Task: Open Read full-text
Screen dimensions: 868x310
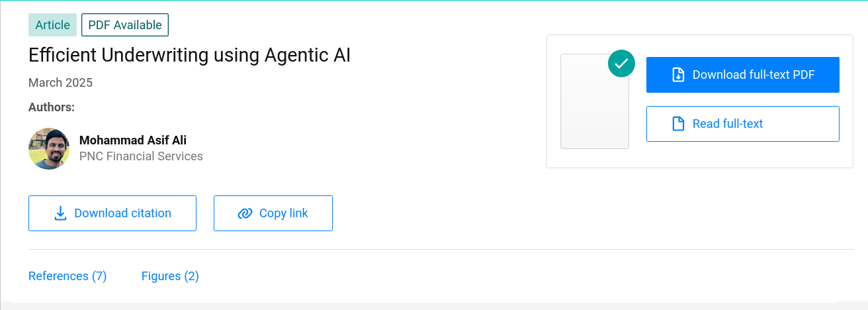Action: (743, 124)
